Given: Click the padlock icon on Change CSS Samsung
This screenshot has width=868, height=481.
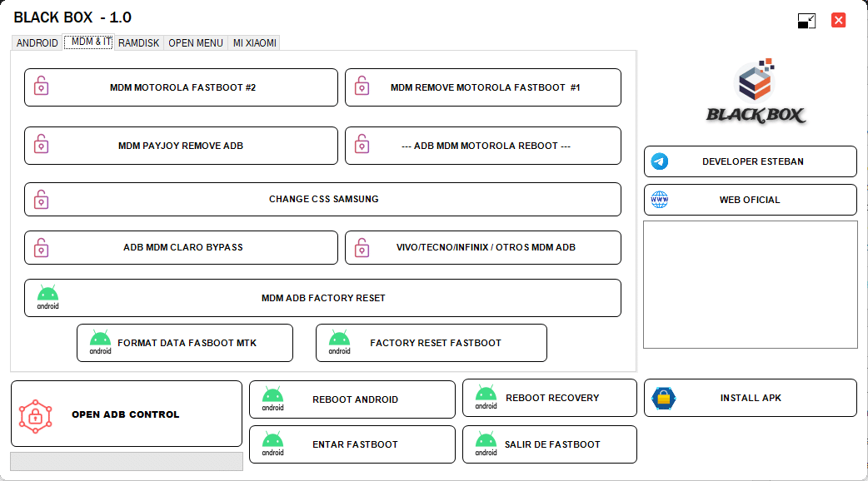Looking at the screenshot, I should pos(41,200).
